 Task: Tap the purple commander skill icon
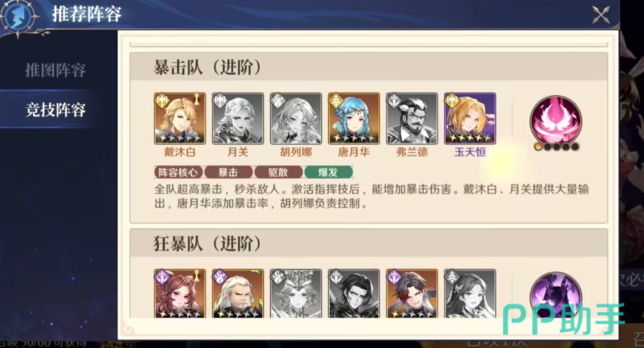[x=556, y=295]
